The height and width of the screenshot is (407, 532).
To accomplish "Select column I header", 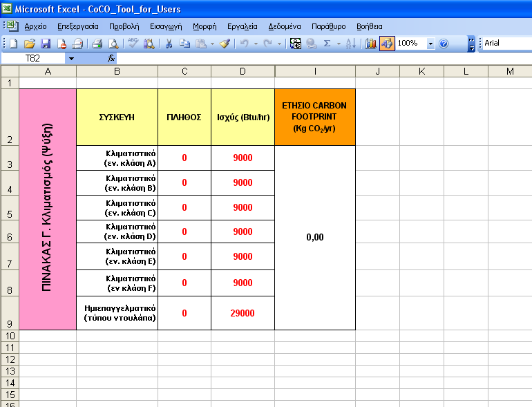I will point(315,71).
